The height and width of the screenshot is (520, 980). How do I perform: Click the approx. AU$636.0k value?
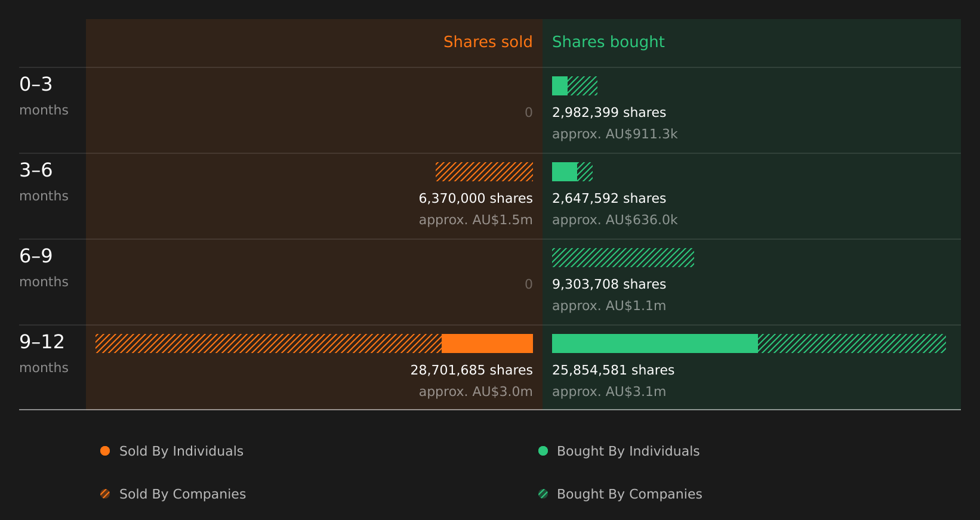tap(615, 220)
